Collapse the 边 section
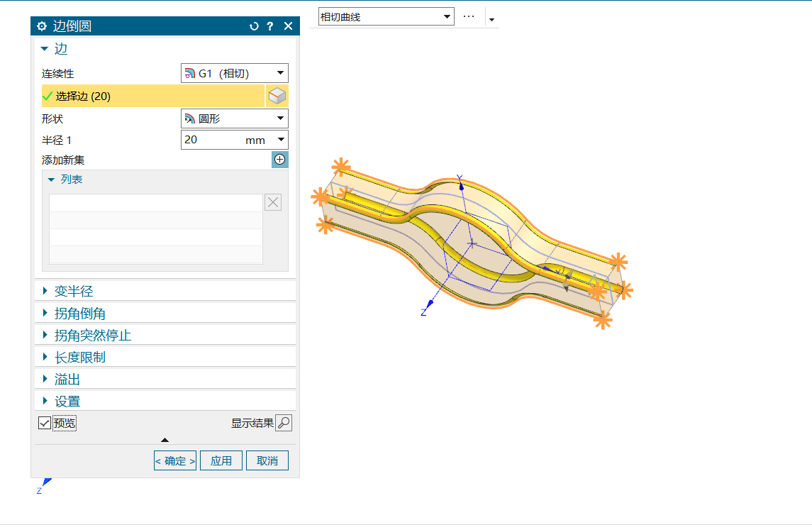812x525 pixels. (45, 49)
